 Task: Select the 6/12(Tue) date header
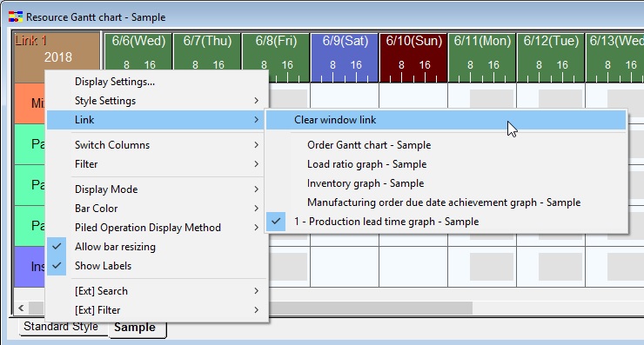(551, 57)
